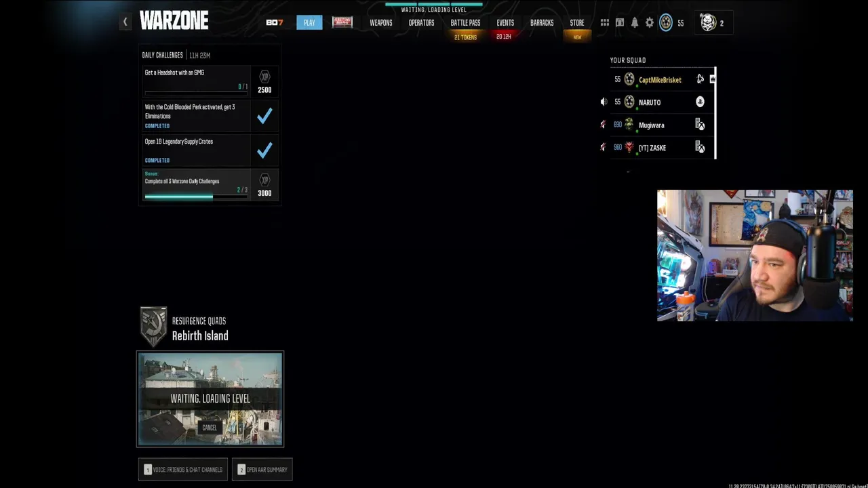Screen dimensions: 868x488
Task: Click the player rank 55 emblem
Action: (666, 22)
